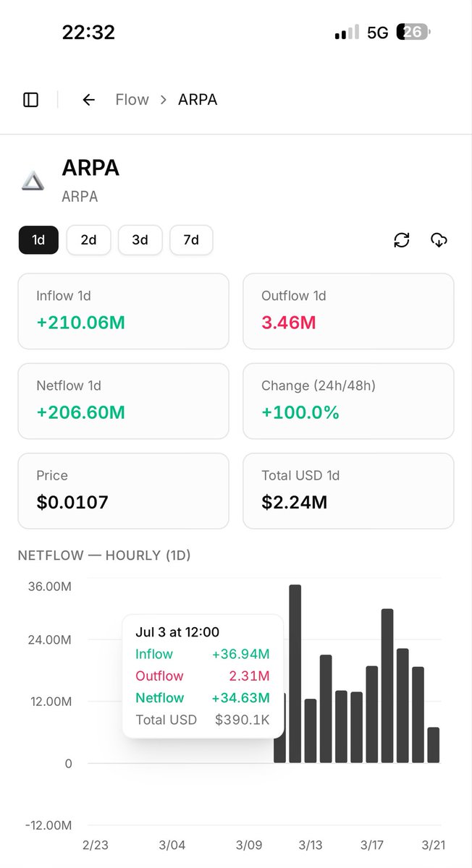Click the +210.06M inflow value
This screenshot has height=868, width=472.
tap(80, 323)
